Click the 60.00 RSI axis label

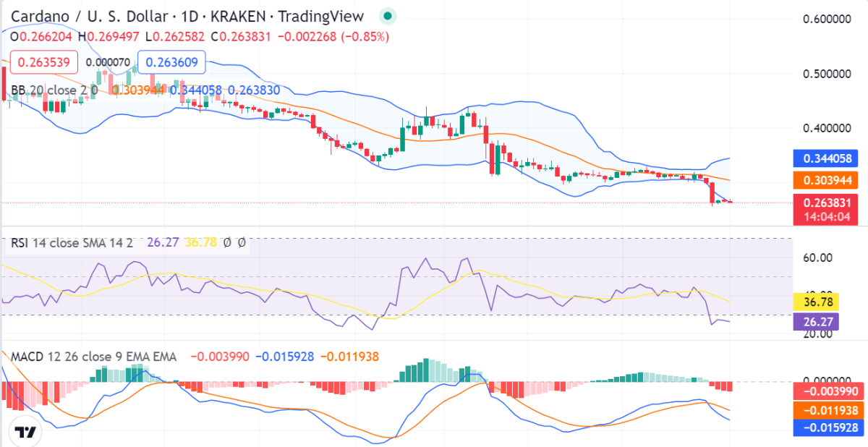(817, 257)
